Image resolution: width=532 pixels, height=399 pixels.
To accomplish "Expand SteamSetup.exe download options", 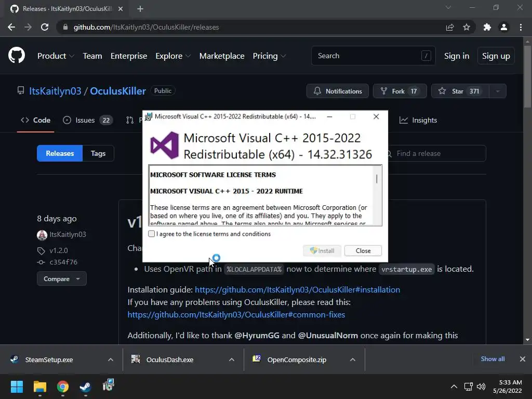I will point(111,360).
